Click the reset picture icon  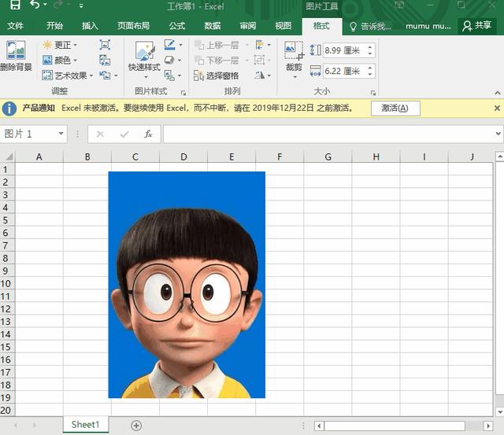(x=105, y=76)
